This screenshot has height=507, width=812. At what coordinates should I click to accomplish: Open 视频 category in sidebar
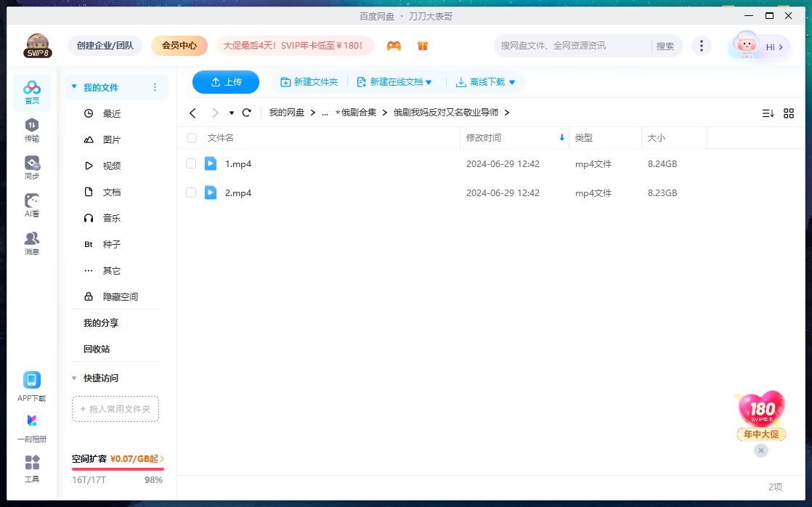tap(112, 166)
